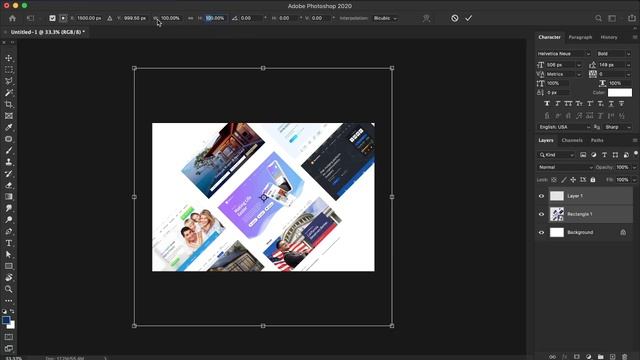The height and width of the screenshot is (360, 640).
Task: Toggle lock all icon in Layers panel
Action: pyautogui.click(x=593, y=180)
